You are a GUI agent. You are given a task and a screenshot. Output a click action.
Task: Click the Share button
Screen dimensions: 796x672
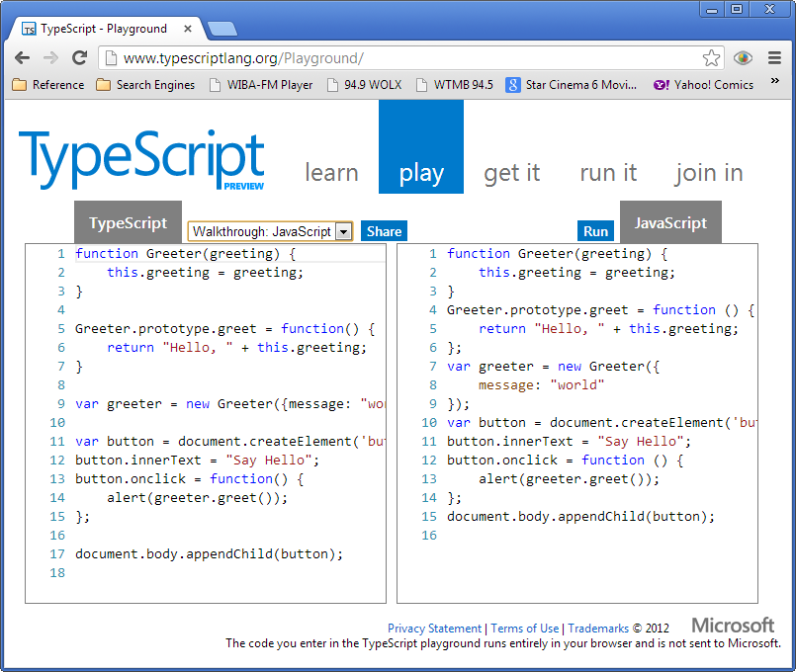coord(384,231)
